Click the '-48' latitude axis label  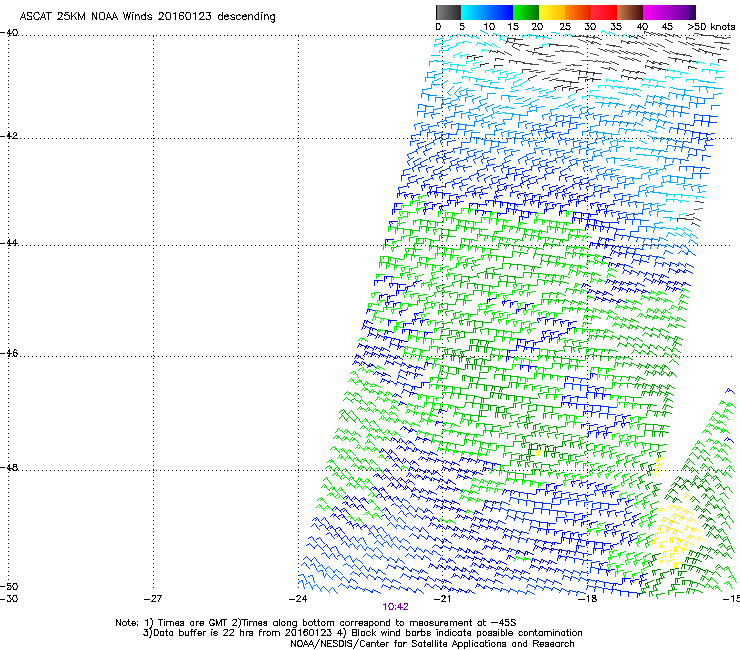[9, 467]
